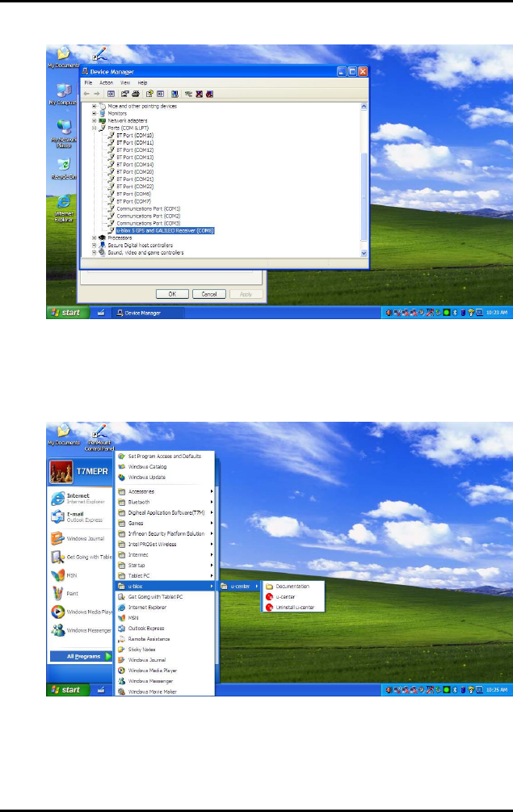
Task: Expand the Startup submenu
Action: pos(165,565)
